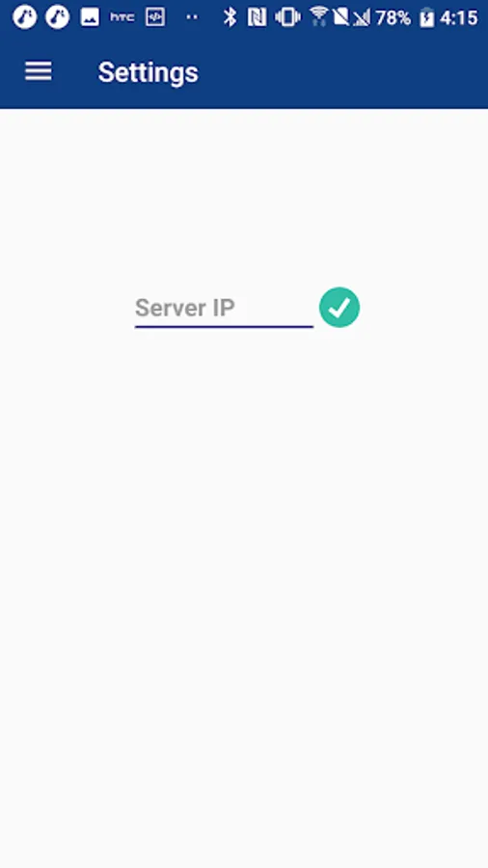Tap the vibrate mode status icon
488x868 pixels.
287,17
